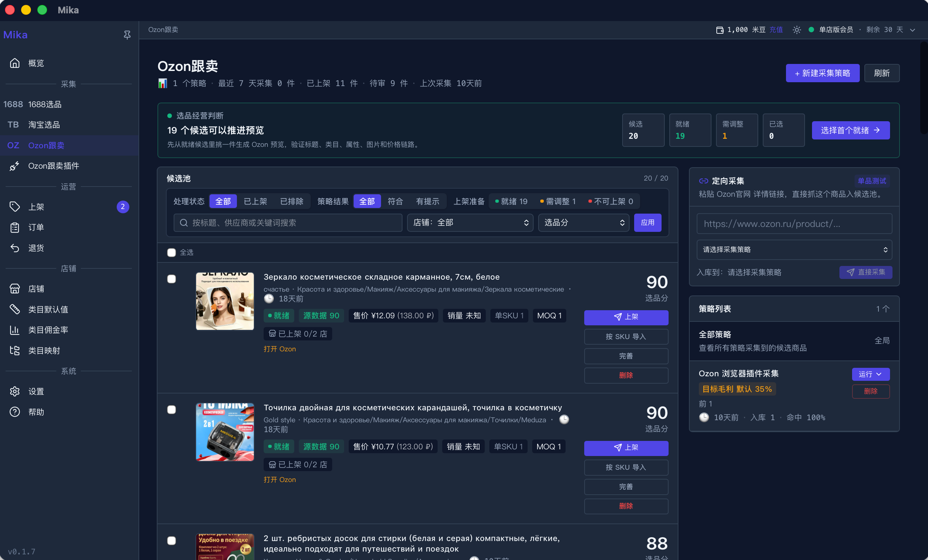
Task: Open 类目佣金率 chart icon
Action: pos(15,330)
